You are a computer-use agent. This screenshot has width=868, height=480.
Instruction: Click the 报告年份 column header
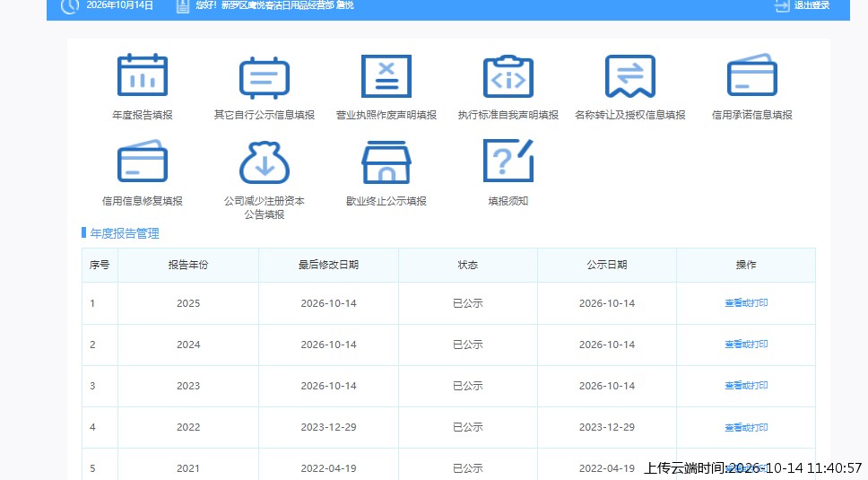pyautogui.click(x=188, y=266)
